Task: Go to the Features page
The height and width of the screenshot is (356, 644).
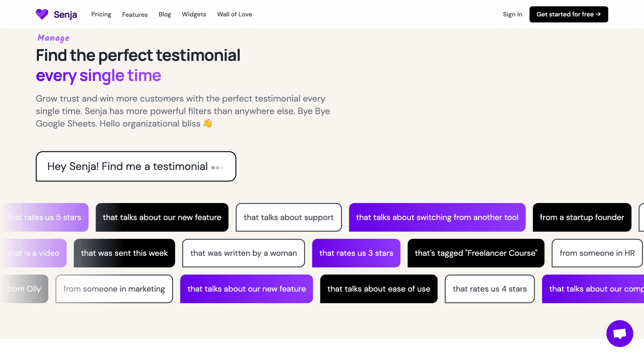Action: pyautogui.click(x=135, y=14)
